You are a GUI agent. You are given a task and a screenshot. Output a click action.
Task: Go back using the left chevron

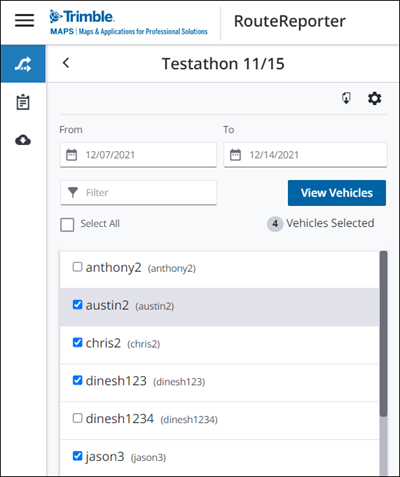tap(66, 63)
